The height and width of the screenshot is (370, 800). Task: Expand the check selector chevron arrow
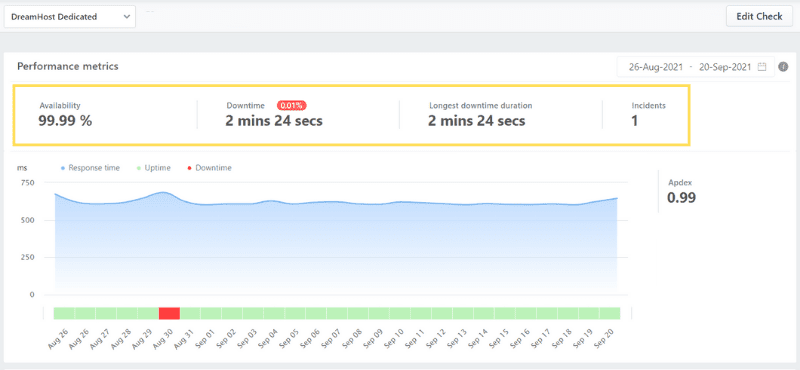point(127,17)
